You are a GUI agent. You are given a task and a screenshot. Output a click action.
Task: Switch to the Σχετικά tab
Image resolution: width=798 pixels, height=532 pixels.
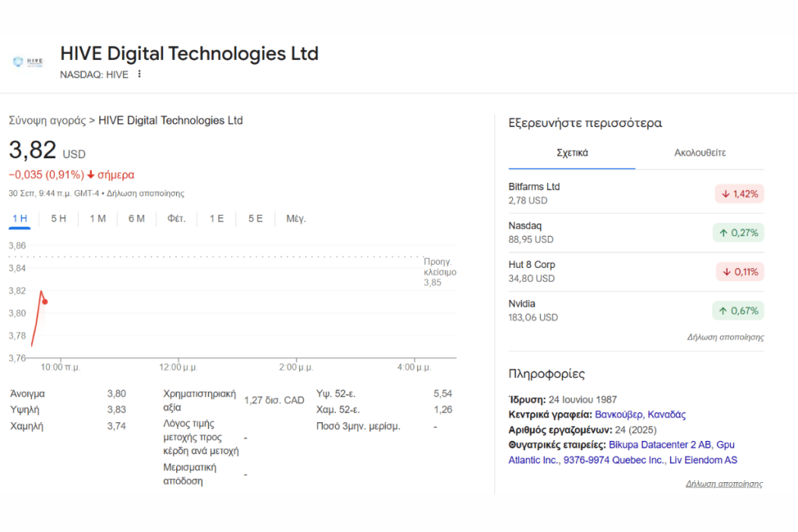(572, 153)
